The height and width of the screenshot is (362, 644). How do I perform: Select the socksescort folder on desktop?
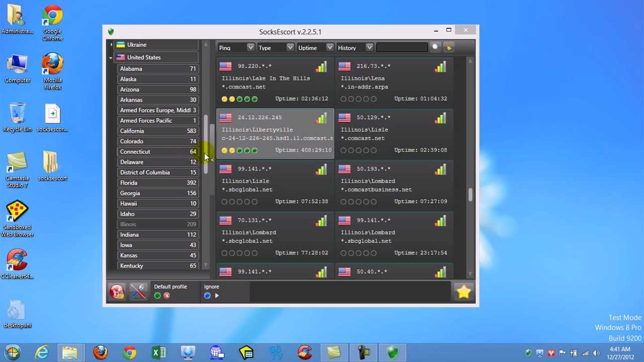click(52, 166)
